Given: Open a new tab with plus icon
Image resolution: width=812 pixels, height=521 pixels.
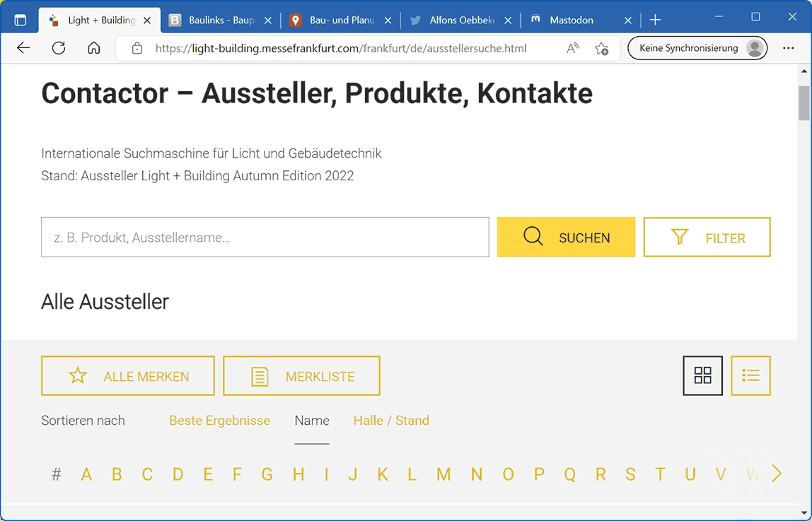Looking at the screenshot, I should click(x=655, y=21).
